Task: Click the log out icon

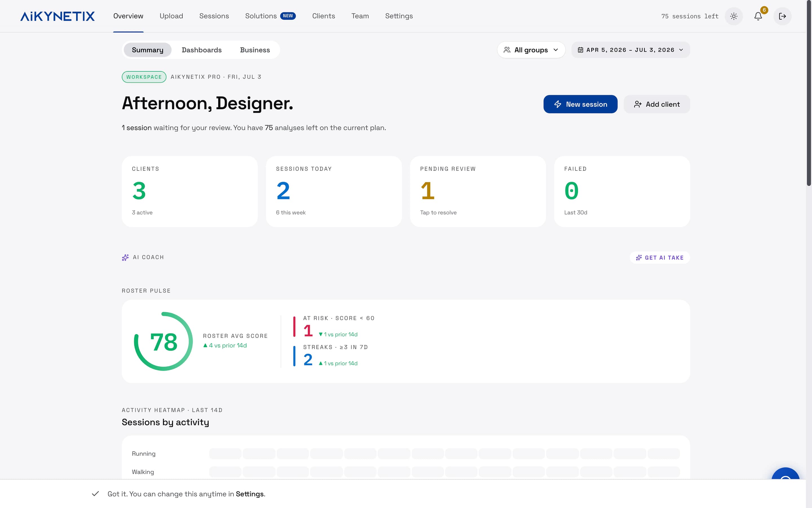Action: (782, 16)
